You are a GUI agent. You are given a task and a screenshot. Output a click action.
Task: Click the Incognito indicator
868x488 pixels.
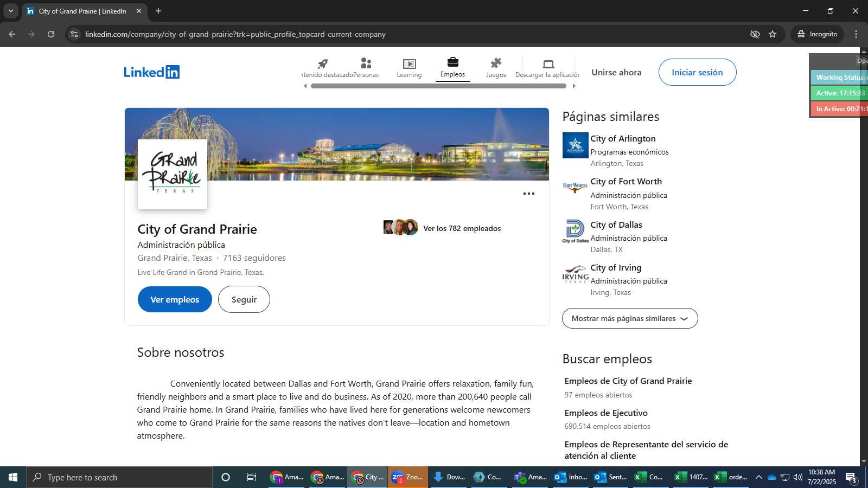tap(817, 34)
